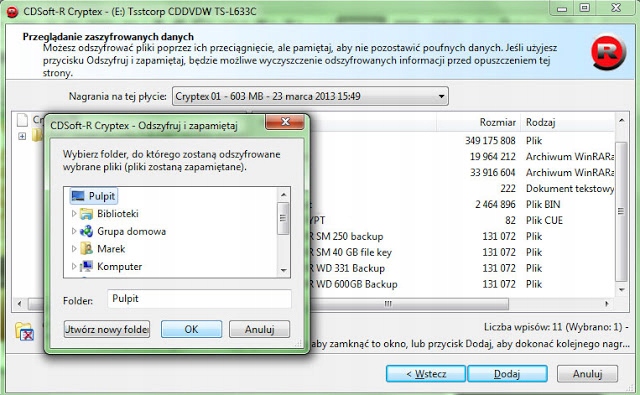Select the row sized 19 964 212
The height and width of the screenshot is (395, 640).
pos(461,157)
